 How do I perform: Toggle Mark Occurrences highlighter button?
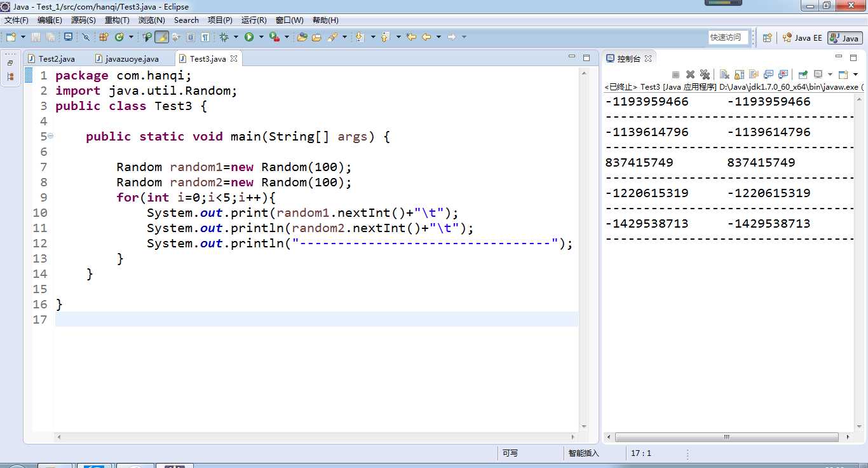coord(161,38)
